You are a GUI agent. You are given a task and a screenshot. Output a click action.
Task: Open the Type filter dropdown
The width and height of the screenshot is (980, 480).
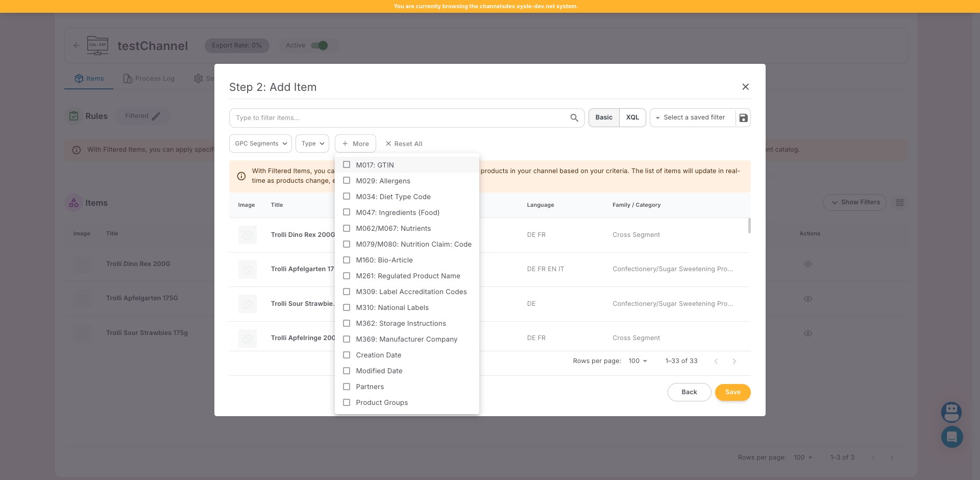tap(312, 143)
